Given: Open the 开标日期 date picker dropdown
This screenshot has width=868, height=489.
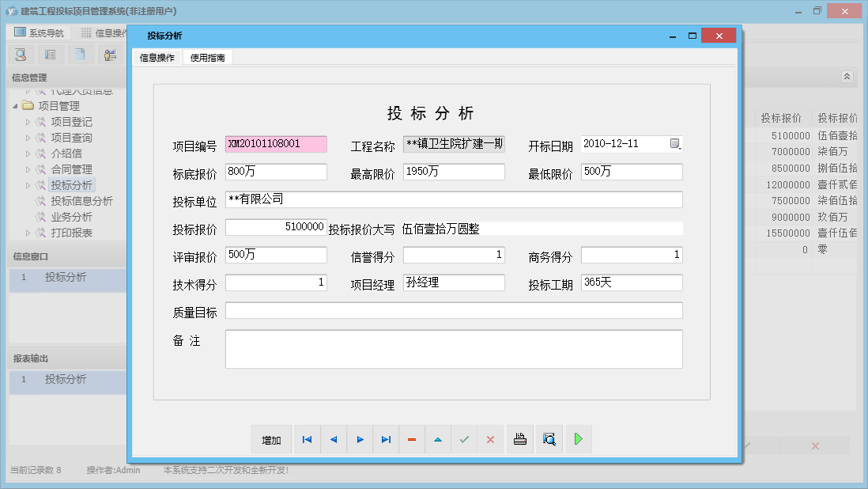Looking at the screenshot, I should coord(675,144).
